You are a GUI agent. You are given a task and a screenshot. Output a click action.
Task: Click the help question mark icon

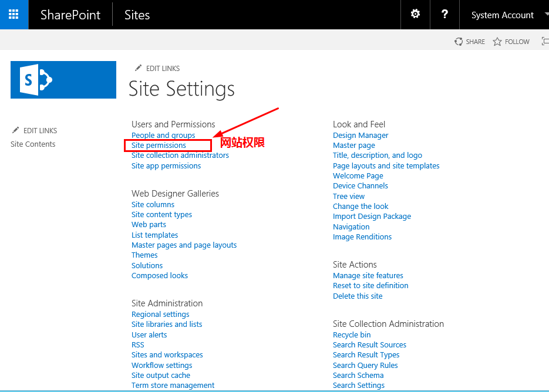444,14
